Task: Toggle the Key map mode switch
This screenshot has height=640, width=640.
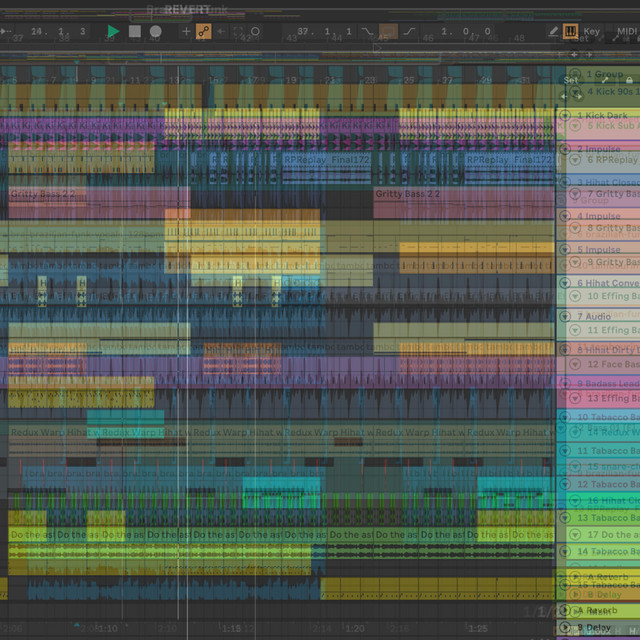Action: coord(592,32)
